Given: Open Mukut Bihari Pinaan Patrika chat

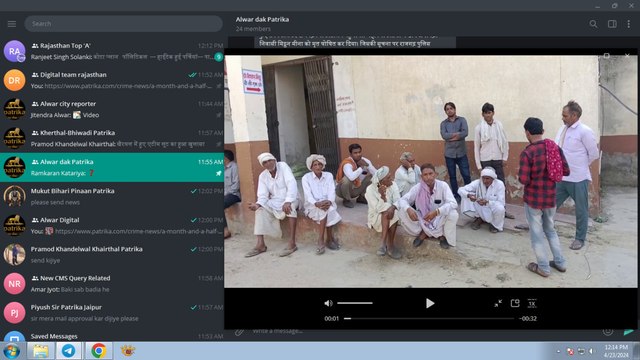Looking at the screenshot, I should (x=112, y=196).
